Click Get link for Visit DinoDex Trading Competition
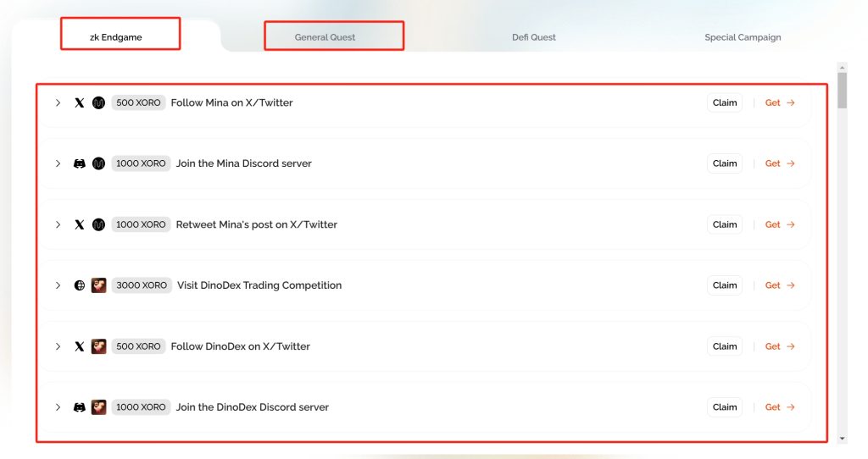Image resolution: width=868 pixels, height=459 pixels. click(780, 285)
